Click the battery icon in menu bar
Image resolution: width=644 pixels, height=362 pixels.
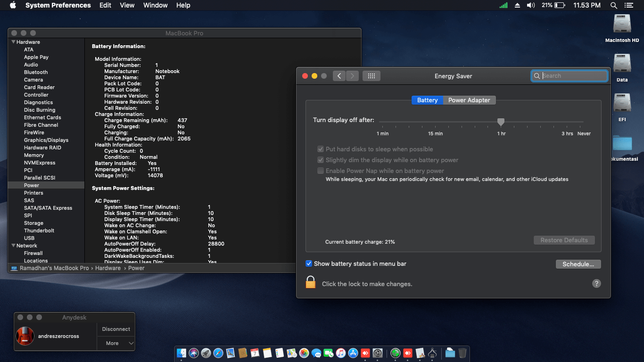pos(560,5)
